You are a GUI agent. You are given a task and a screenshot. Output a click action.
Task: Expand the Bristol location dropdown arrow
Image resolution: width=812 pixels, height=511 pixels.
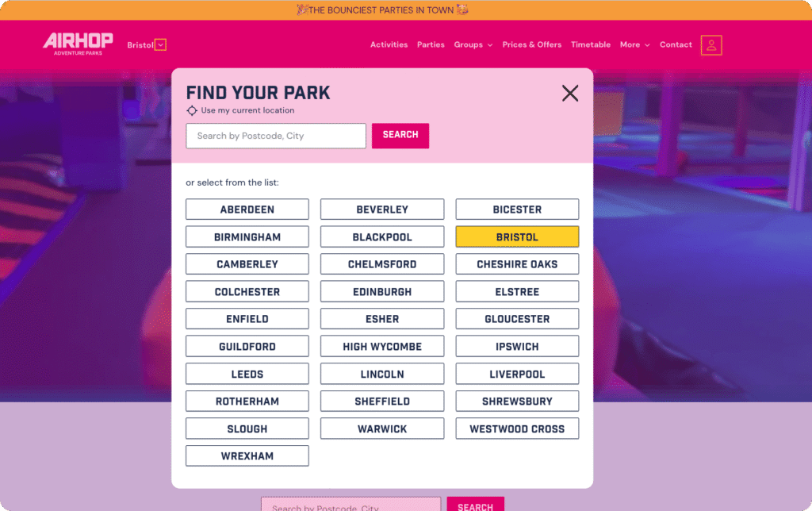tap(161, 45)
